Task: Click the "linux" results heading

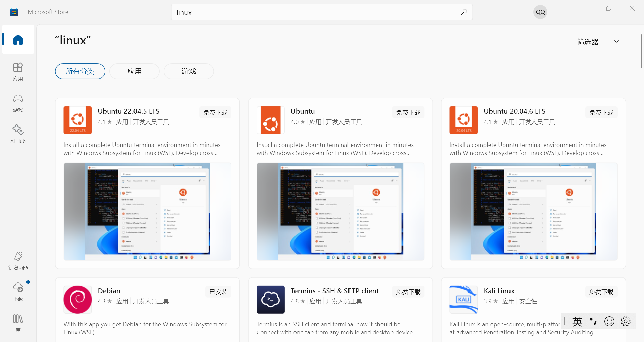Action: point(73,40)
